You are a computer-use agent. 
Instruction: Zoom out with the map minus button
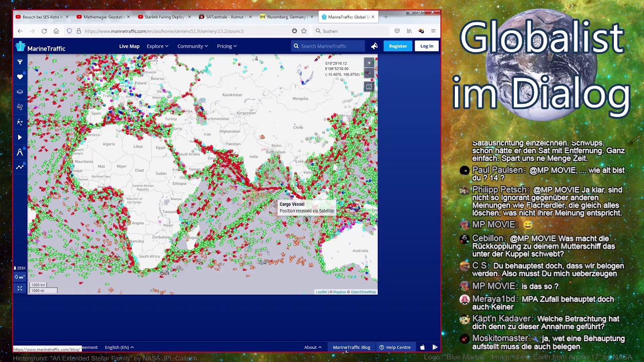(369, 73)
